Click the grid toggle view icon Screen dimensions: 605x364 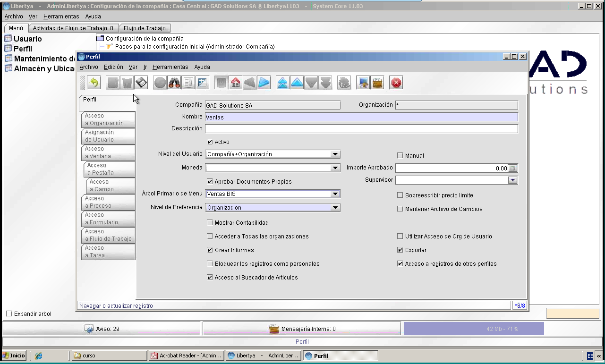pyautogui.click(x=202, y=83)
